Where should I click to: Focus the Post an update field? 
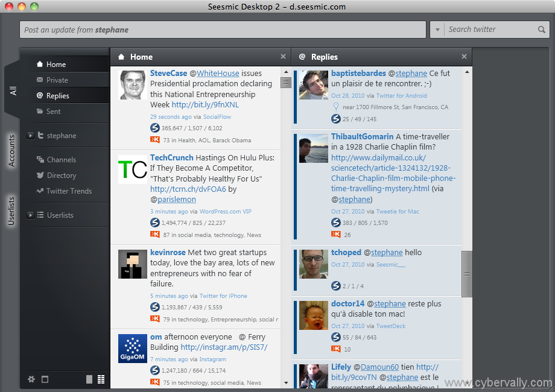click(x=223, y=30)
